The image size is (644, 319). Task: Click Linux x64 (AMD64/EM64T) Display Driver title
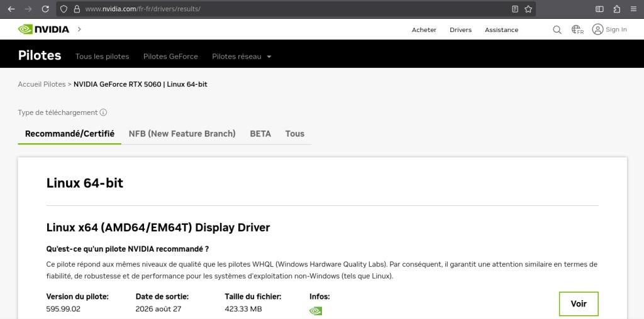pos(158,227)
